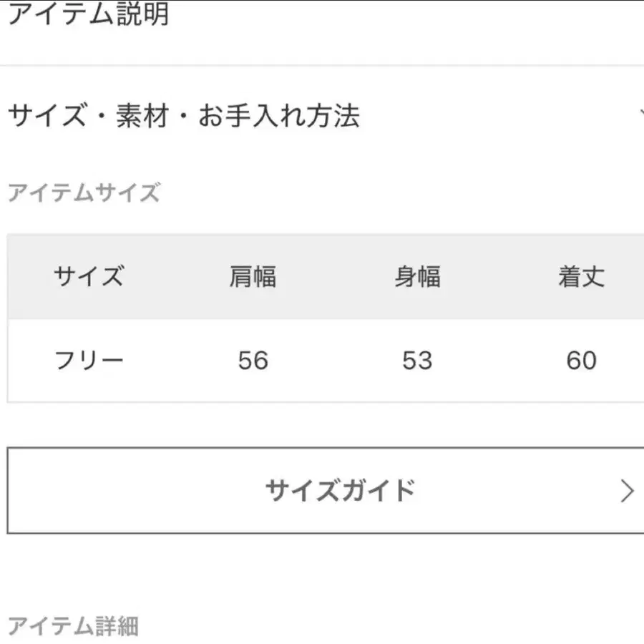This screenshot has width=644, height=644.
Task: Click inside the size table header row
Action: pos(322,277)
